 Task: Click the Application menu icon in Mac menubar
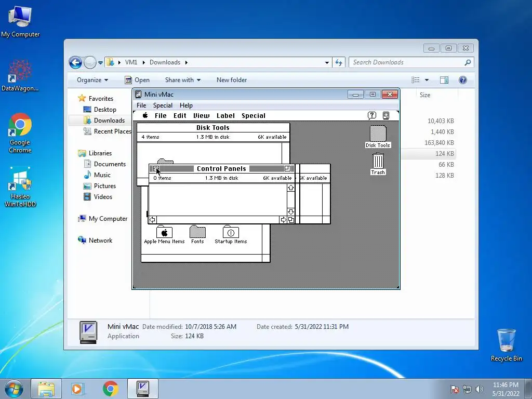coord(386,115)
